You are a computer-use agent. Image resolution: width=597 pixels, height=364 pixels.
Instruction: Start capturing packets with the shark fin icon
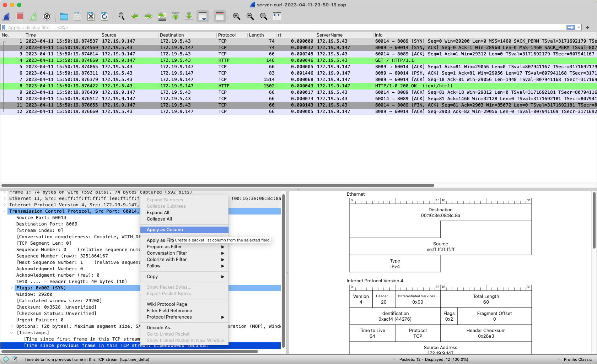pos(7,16)
